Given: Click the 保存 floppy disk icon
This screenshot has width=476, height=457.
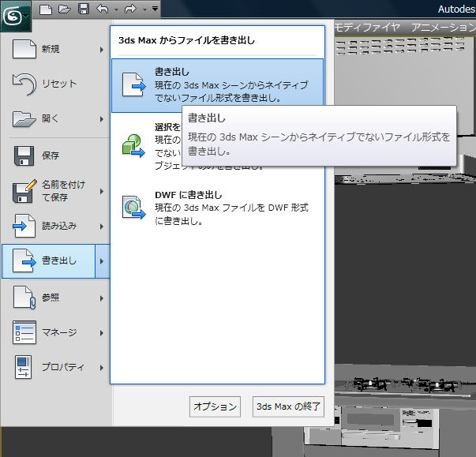Looking at the screenshot, I should click(x=24, y=155).
